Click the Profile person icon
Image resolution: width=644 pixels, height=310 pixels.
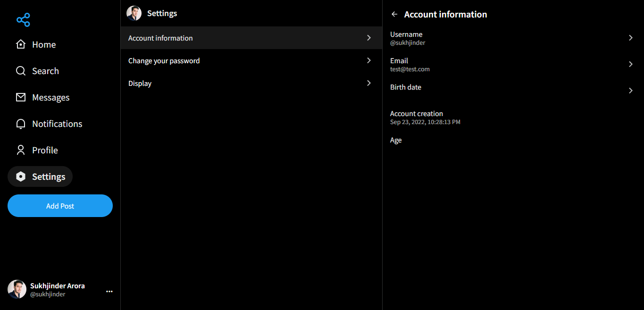pyautogui.click(x=21, y=150)
